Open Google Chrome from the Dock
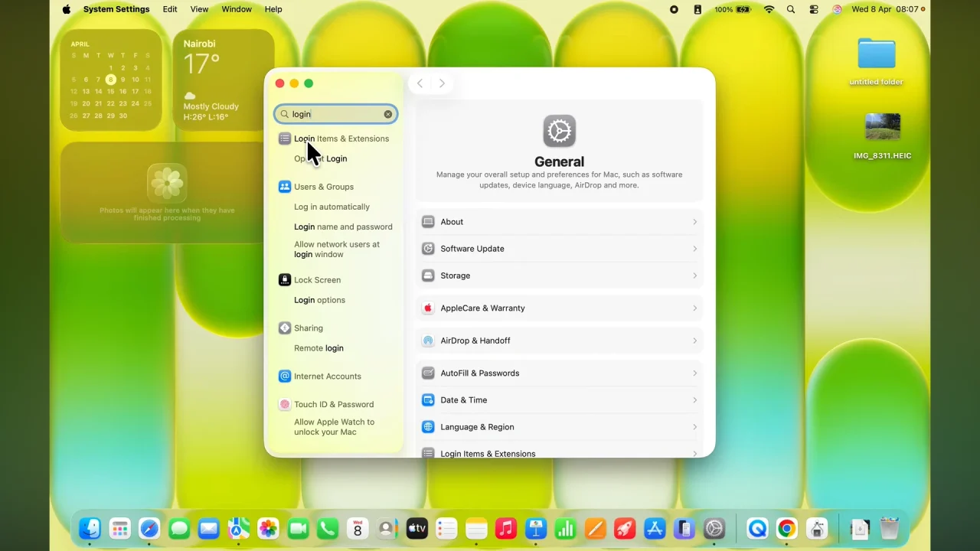The width and height of the screenshot is (980, 551). coord(786,528)
